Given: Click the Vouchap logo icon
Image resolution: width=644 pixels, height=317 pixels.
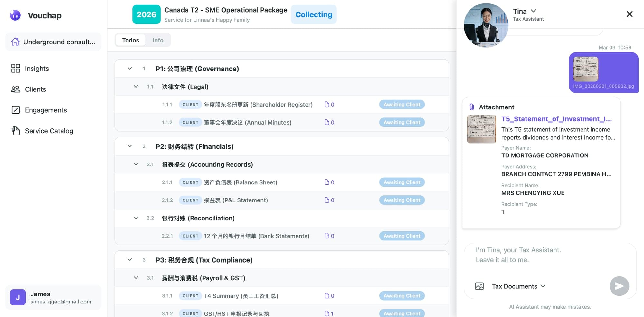Looking at the screenshot, I should coord(15,15).
